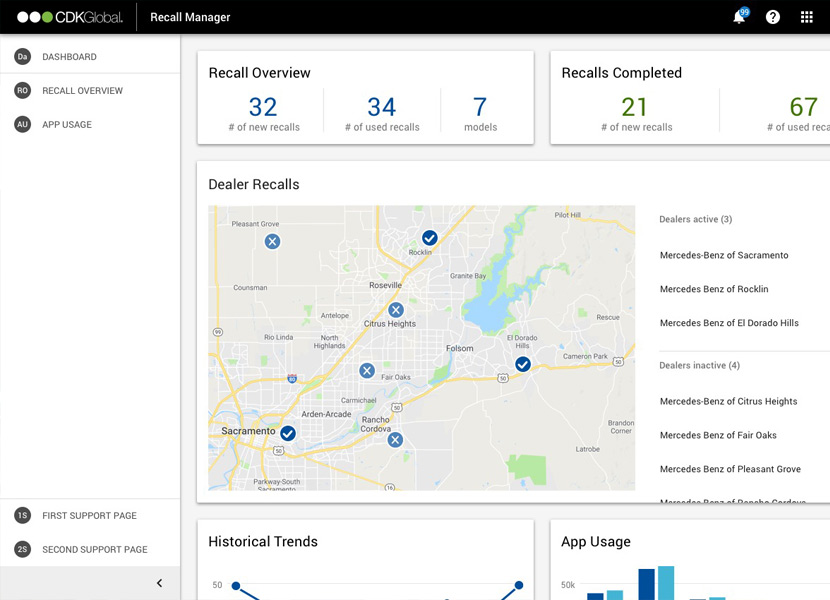Click the 67 completed used recalls figure
Image resolution: width=830 pixels, height=600 pixels.
(804, 107)
